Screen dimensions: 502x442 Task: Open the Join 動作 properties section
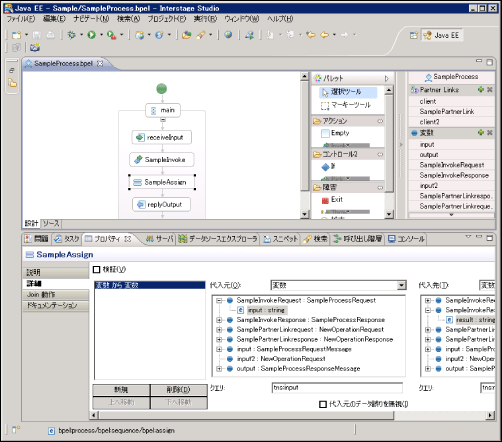[56, 295]
